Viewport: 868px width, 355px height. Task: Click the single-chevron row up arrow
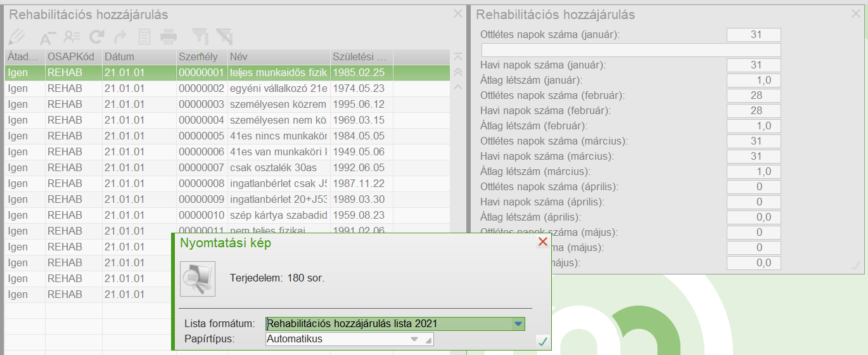tap(459, 87)
